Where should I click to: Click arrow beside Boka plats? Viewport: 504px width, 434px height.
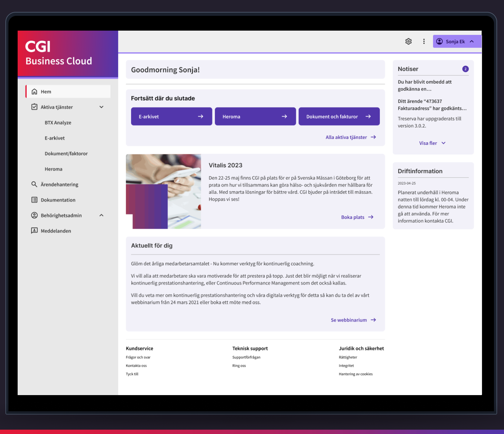click(x=371, y=217)
